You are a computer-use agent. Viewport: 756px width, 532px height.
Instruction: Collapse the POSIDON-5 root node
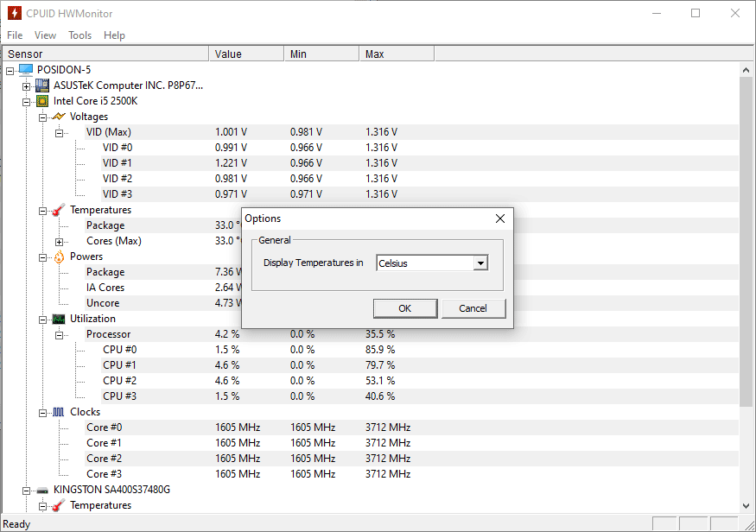coord(10,71)
